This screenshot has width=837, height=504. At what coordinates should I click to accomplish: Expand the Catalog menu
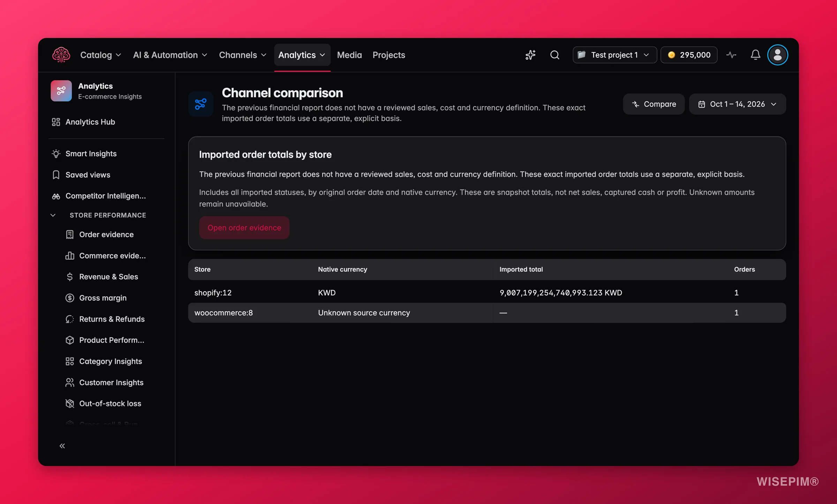tap(100, 55)
